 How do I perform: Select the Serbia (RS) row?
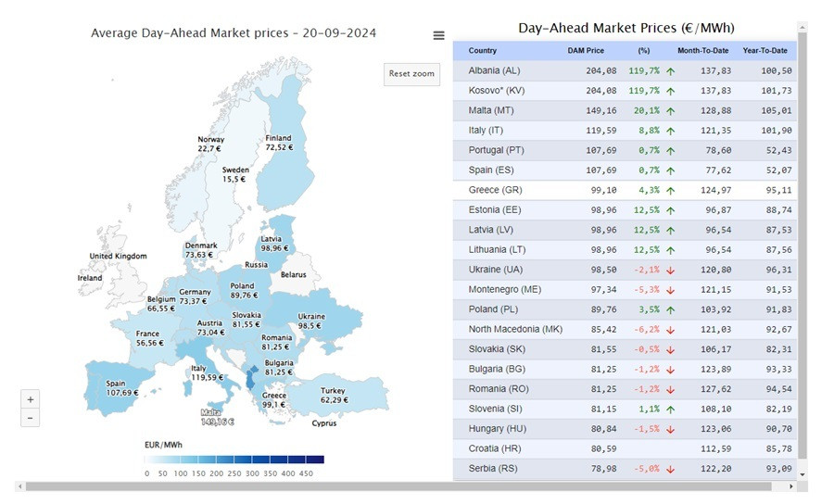(x=625, y=469)
